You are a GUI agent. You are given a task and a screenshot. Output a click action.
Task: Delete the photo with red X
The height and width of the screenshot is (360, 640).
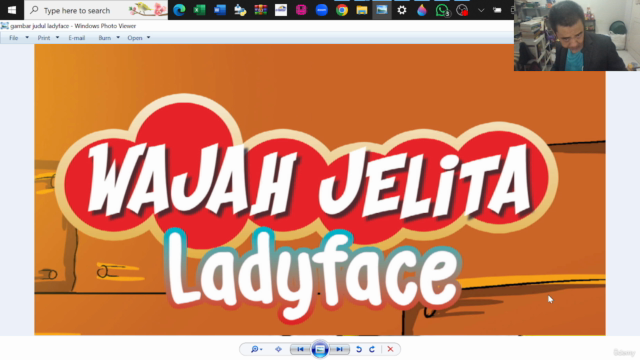coord(390,349)
